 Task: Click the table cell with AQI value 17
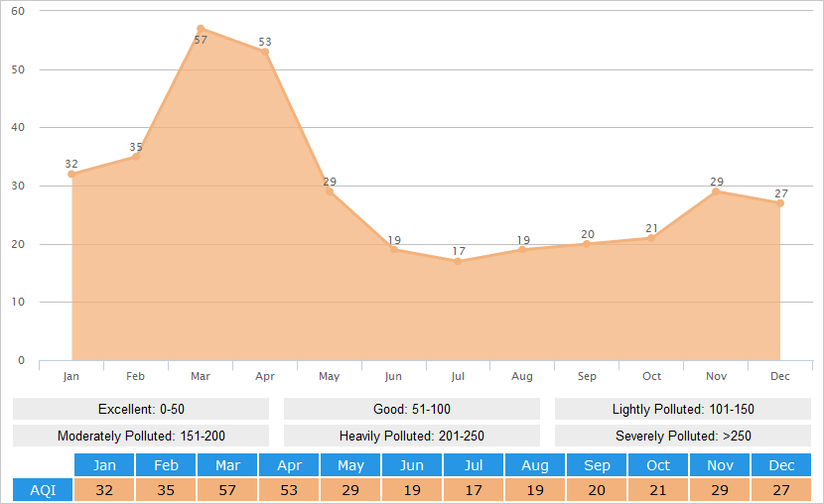click(474, 490)
